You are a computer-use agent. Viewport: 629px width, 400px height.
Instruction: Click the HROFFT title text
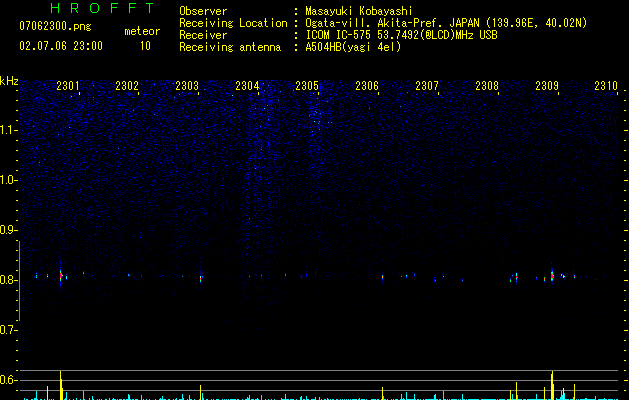click(x=102, y=8)
